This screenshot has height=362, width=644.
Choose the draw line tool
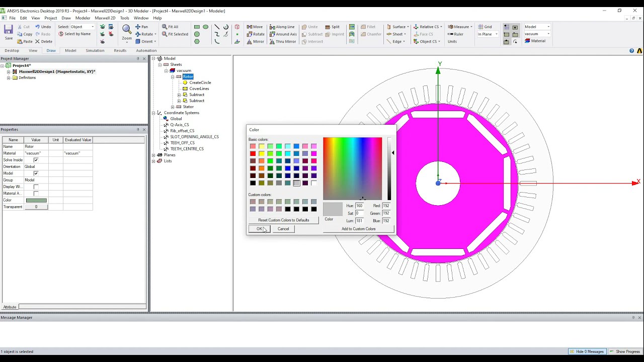(217, 27)
